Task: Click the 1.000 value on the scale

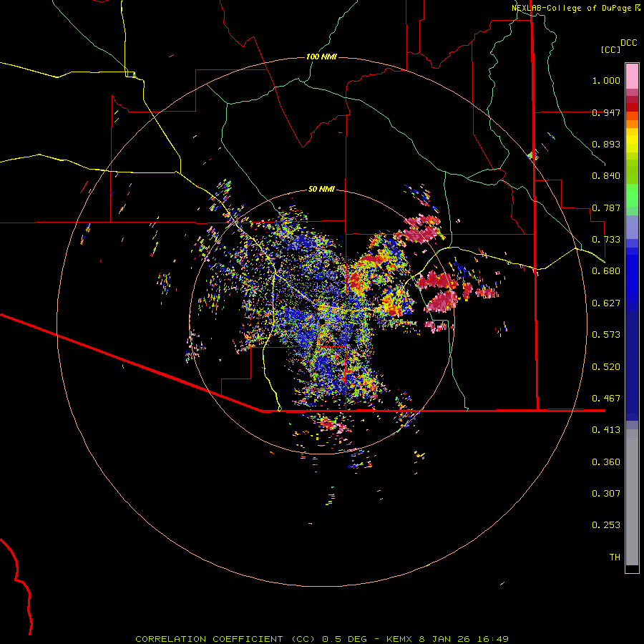Action: click(606, 80)
